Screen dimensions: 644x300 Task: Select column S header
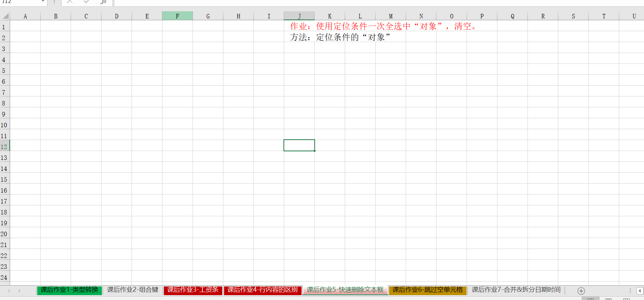click(x=573, y=16)
